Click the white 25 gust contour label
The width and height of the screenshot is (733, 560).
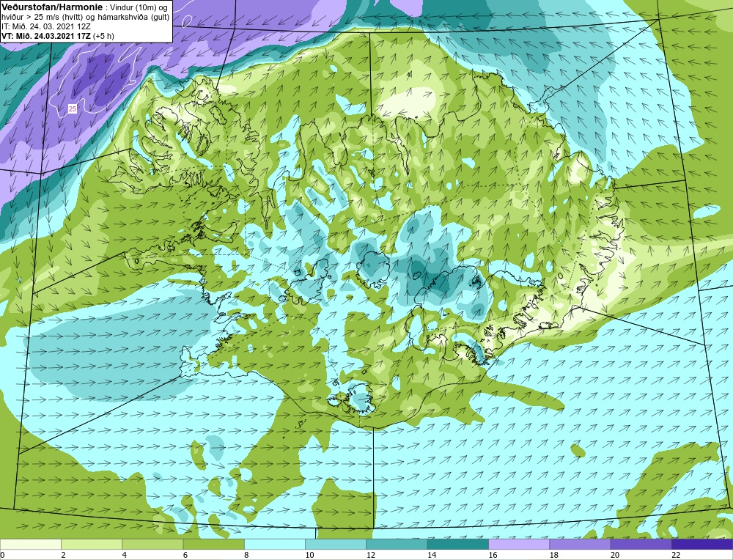tap(73, 109)
